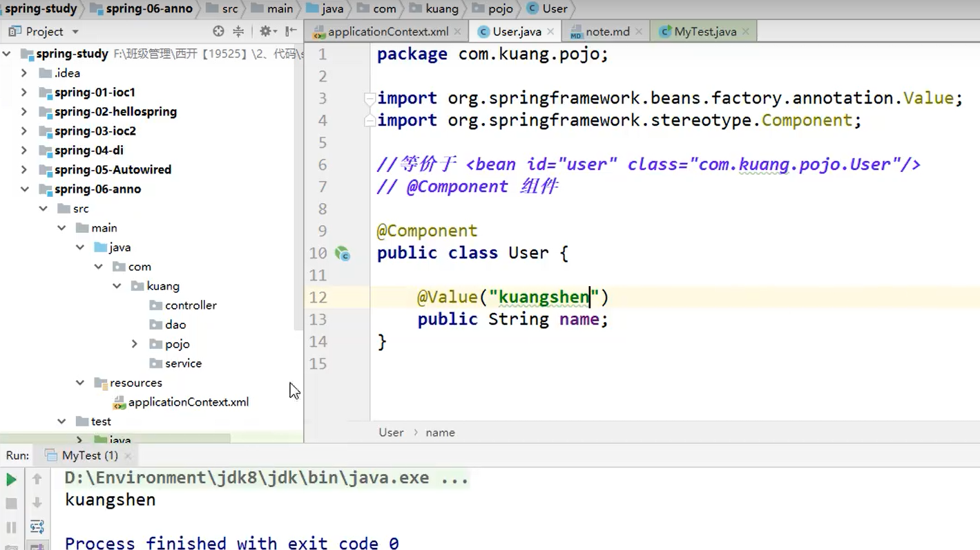The height and width of the screenshot is (550, 980).
Task: Click the stop process square icon
Action: pos(11,503)
